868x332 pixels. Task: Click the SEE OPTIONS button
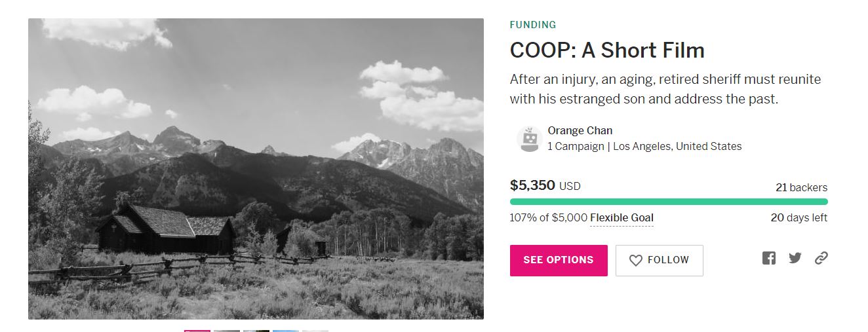559,261
